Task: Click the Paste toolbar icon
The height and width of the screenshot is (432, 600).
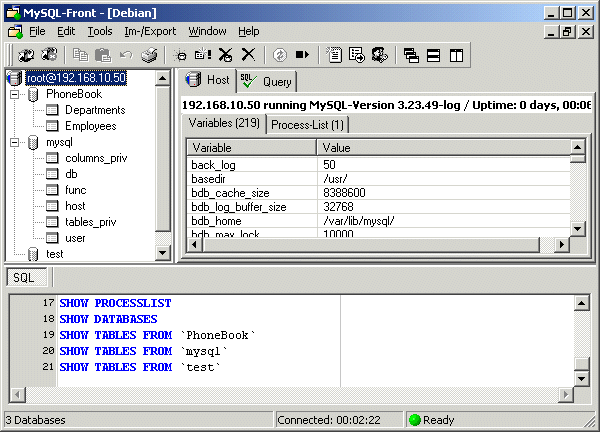Action: pyautogui.click(x=103, y=55)
